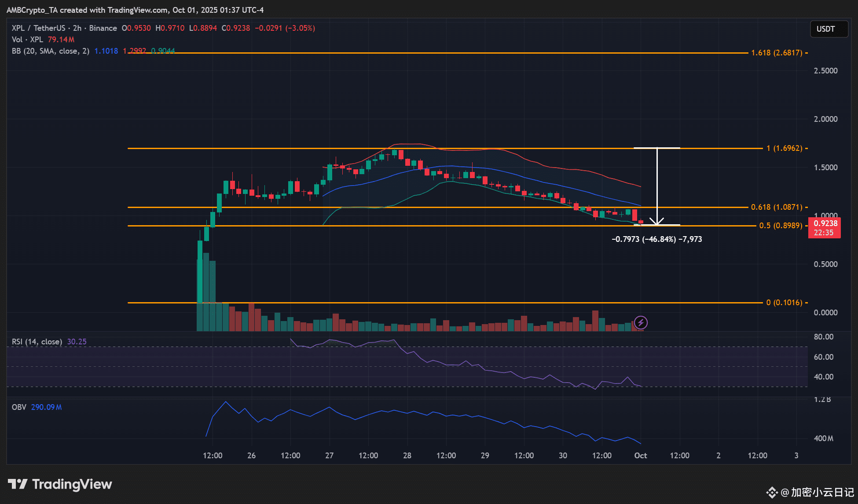Open the USDT currency selector
The width and height of the screenshot is (858, 504).
[829, 29]
